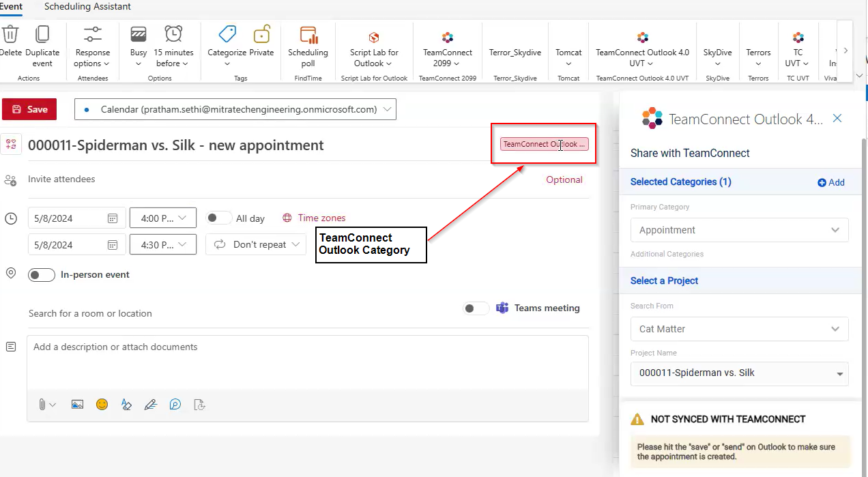Image resolution: width=868 pixels, height=477 pixels.
Task: Open the Busy status dropdown
Action: 139,46
